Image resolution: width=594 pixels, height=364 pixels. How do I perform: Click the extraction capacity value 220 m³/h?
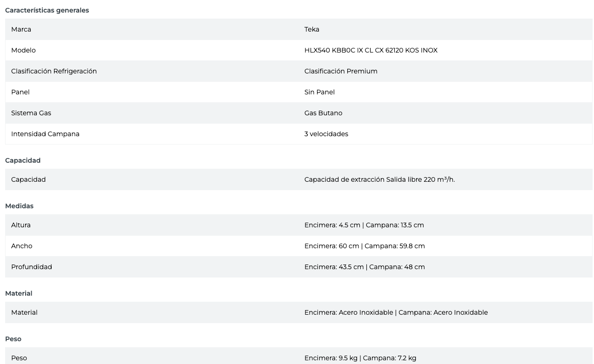[379, 179]
